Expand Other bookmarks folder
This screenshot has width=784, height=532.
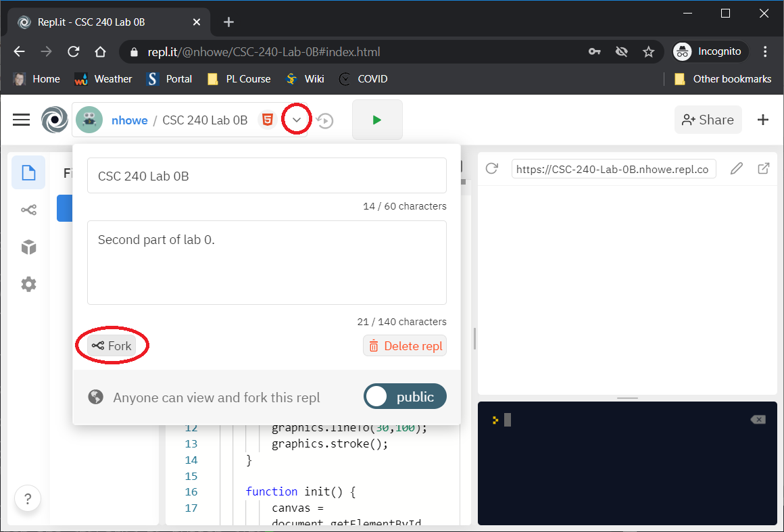tap(722, 79)
